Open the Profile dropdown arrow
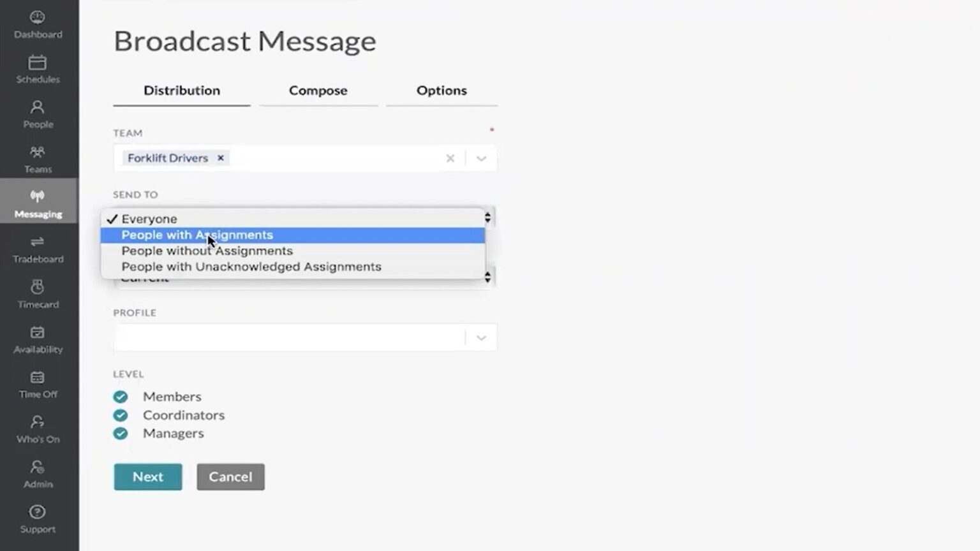This screenshot has width=980, height=551. [x=481, y=338]
